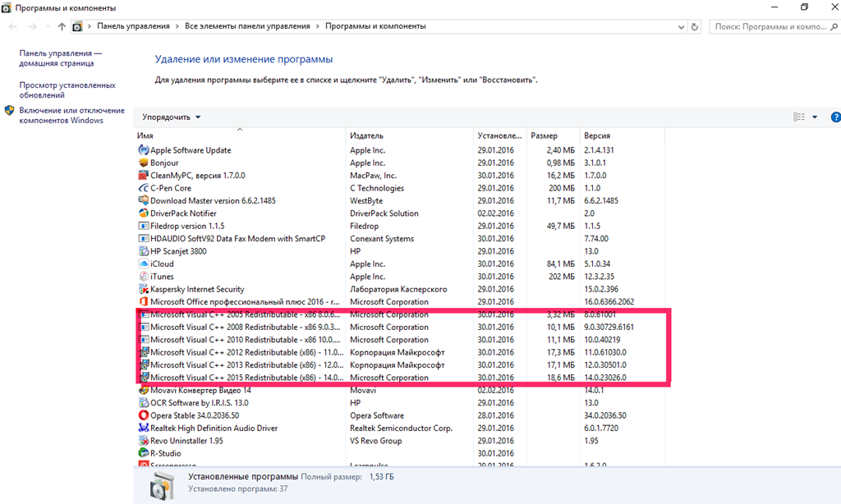Click the refresh address bar button

coord(695,26)
